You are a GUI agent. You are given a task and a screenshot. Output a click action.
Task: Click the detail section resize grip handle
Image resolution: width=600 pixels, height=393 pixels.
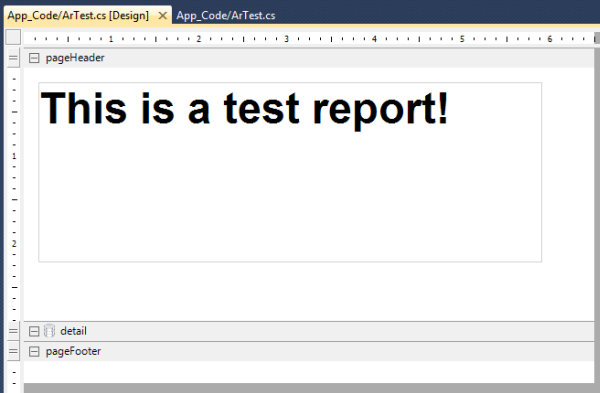[13, 331]
